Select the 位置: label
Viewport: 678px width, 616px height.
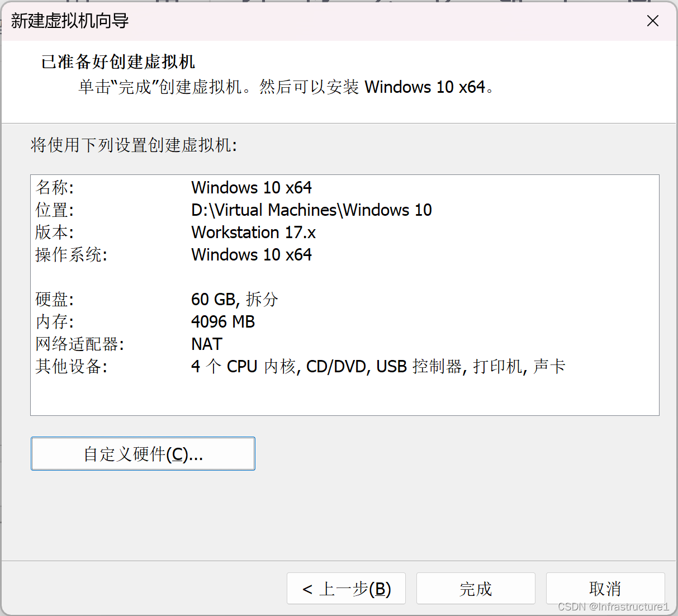pos(54,210)
